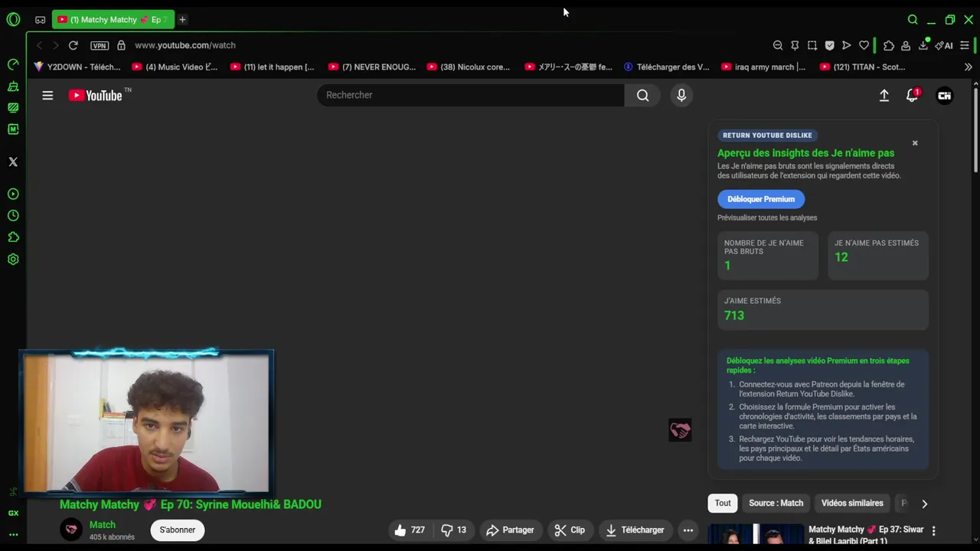Select 'Source : Match' filter chip

coord(776,503)
